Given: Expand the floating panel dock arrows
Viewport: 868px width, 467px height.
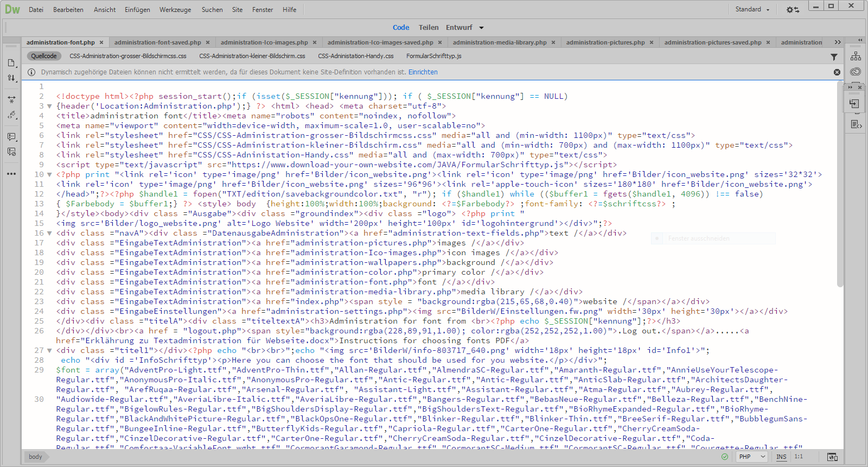Looking at the screenshot, I should click(x=850, y=87).
